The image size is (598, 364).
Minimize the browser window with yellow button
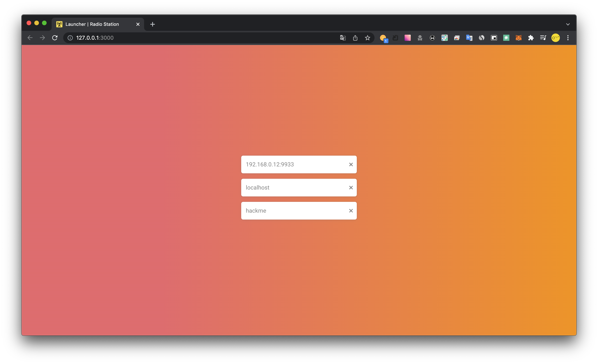pyautogui.click(x=37, y=23)
